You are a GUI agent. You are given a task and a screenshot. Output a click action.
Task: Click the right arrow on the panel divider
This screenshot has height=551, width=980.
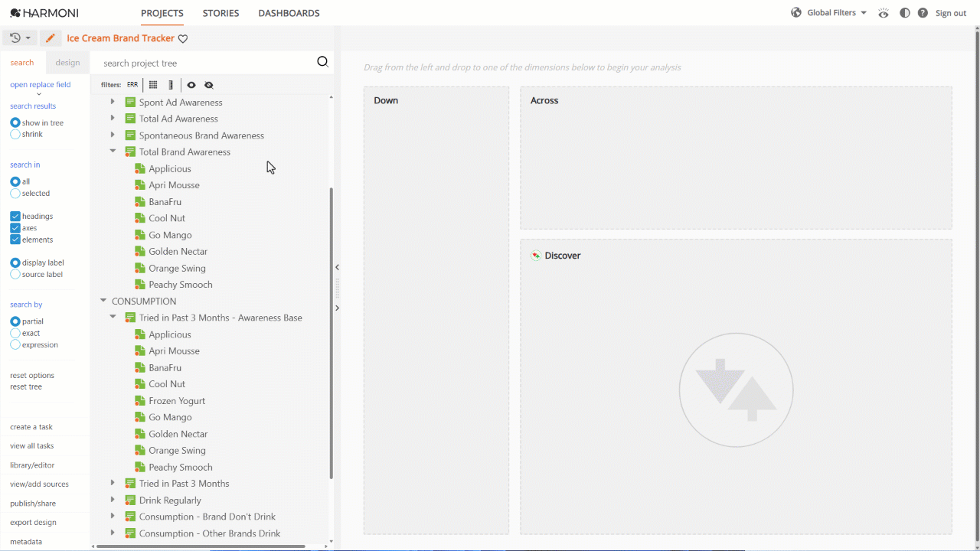click(337, 308)
